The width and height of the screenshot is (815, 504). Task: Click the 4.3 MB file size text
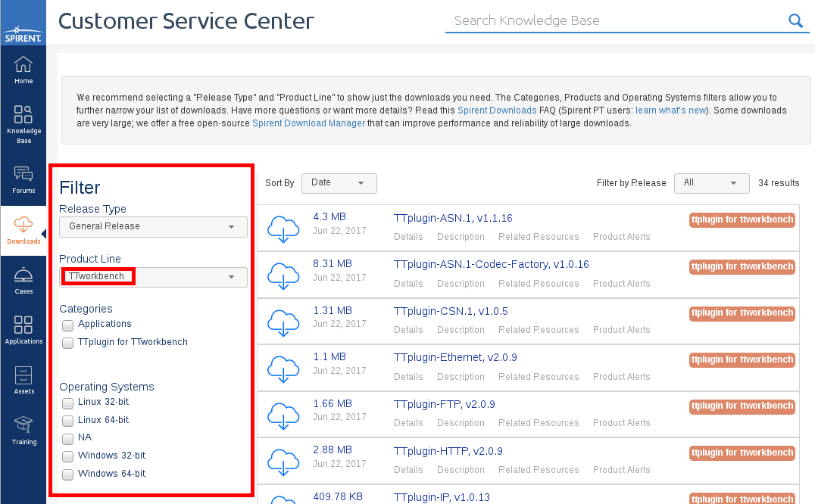pos(329,217)
